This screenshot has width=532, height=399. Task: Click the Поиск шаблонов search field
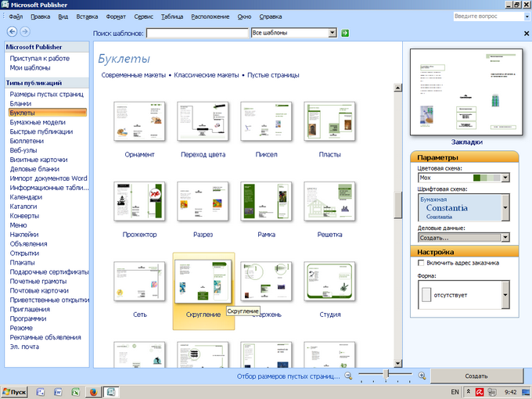(x=197, y=33)
